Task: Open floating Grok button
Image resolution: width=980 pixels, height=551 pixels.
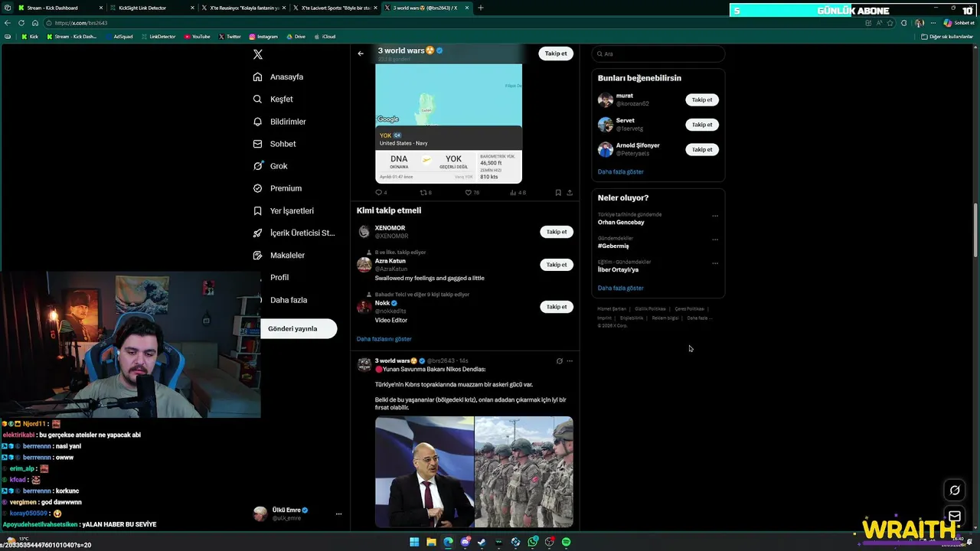Action: point(955,491)
